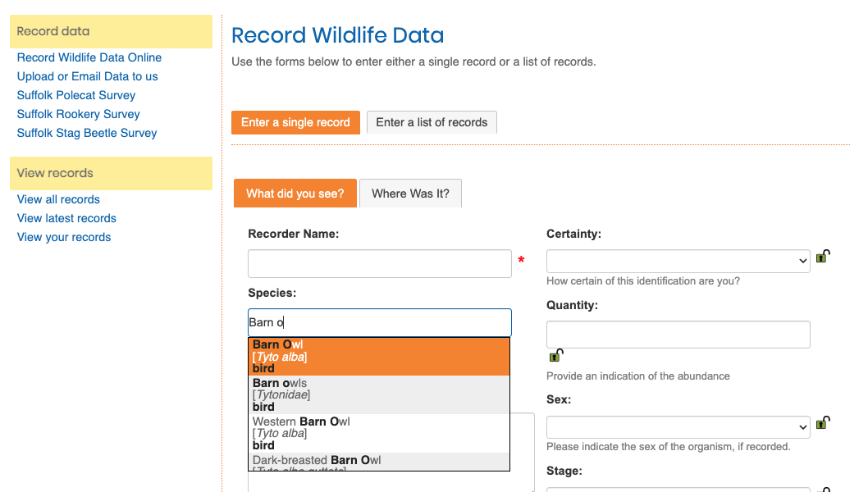
Task: Open the Suffolk Stag Beetle Survey
Action: 86,133
